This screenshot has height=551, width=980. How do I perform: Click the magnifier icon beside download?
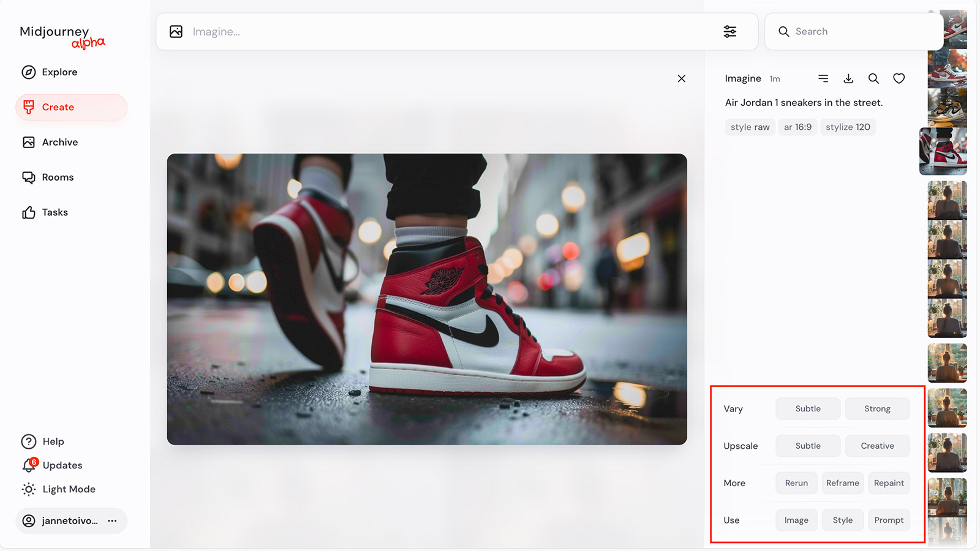click(873, 78)
